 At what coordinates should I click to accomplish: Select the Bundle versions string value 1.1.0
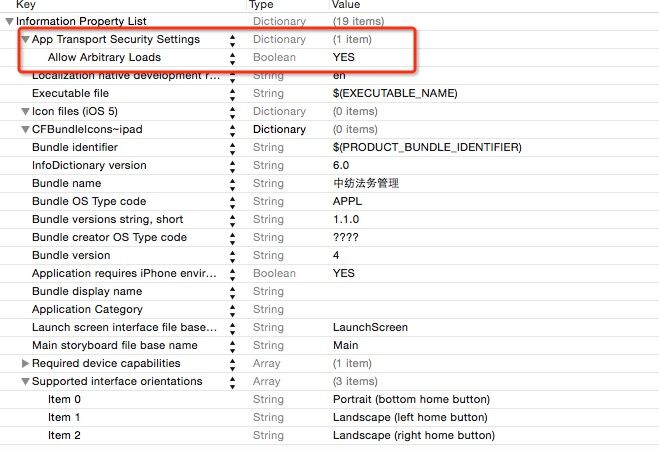347,219
